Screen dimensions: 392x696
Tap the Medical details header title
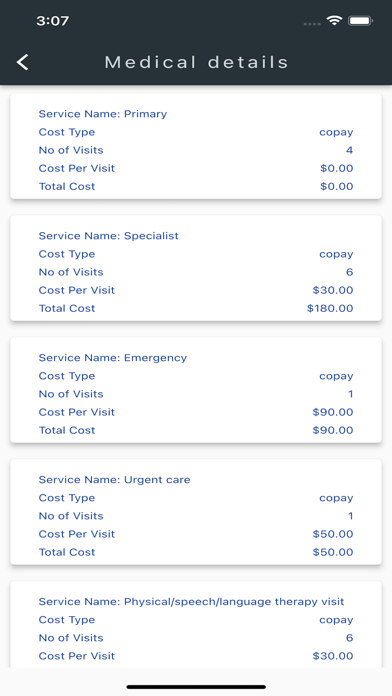(x=197, y=62)
